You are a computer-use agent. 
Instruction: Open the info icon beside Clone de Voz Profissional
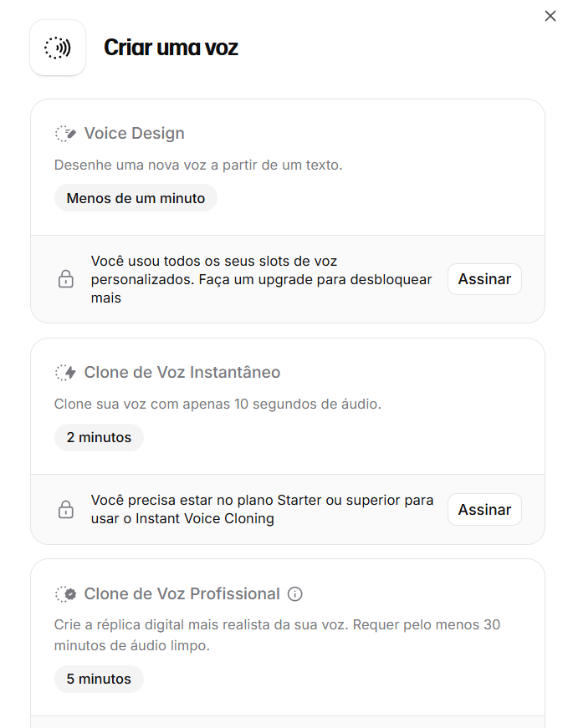point(294,593)
